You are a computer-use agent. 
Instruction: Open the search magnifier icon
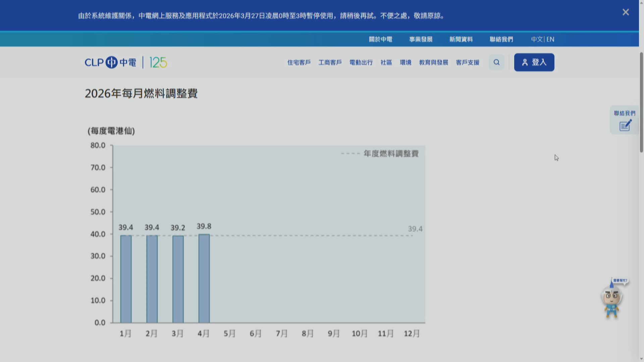pos(496,62)
